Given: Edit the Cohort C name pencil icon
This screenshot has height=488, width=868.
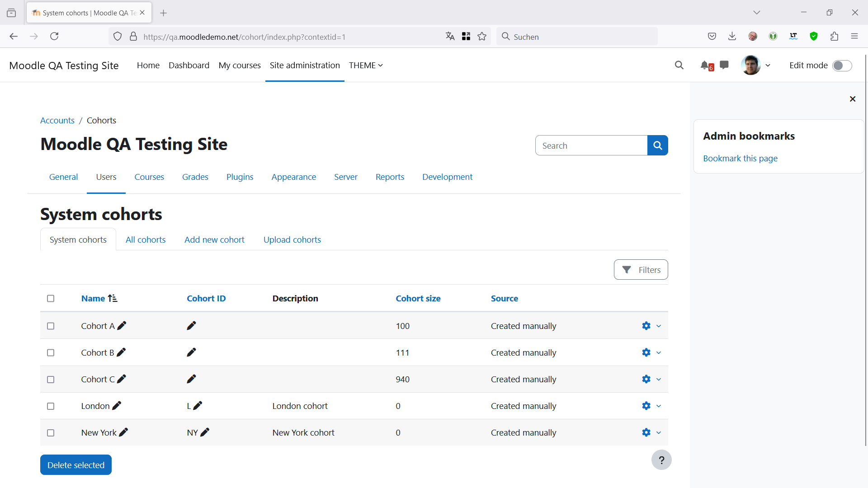Looking at the screenshot, I should [122, 379].
